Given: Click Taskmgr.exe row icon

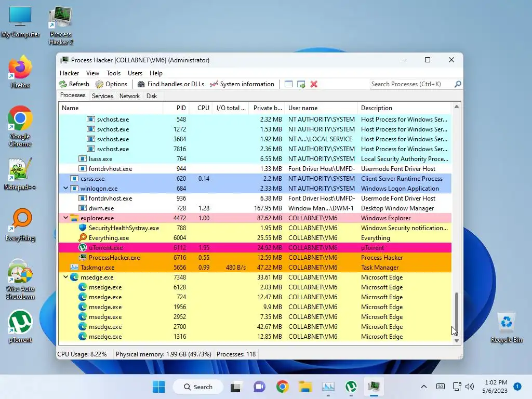Looking at the screenshot, I should tap(74, 268).
